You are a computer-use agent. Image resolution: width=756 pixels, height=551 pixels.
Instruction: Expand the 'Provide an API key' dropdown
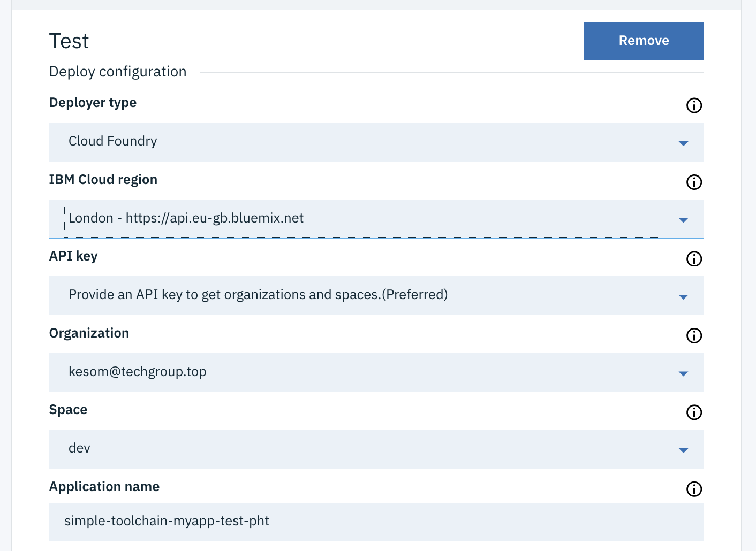pyautogui.click(x=364, y=295)
